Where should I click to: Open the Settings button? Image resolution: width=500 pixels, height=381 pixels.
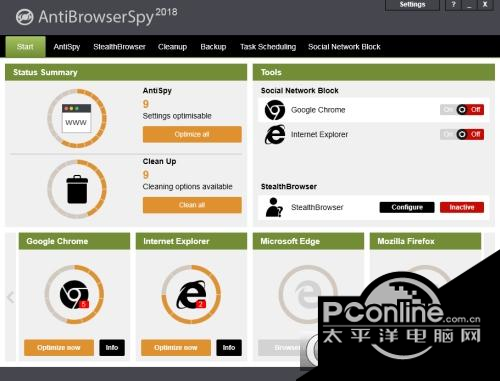412,5
